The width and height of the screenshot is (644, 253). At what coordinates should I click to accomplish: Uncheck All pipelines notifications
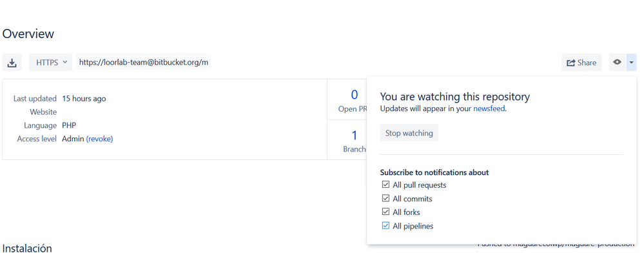click(x=385, y=225)
